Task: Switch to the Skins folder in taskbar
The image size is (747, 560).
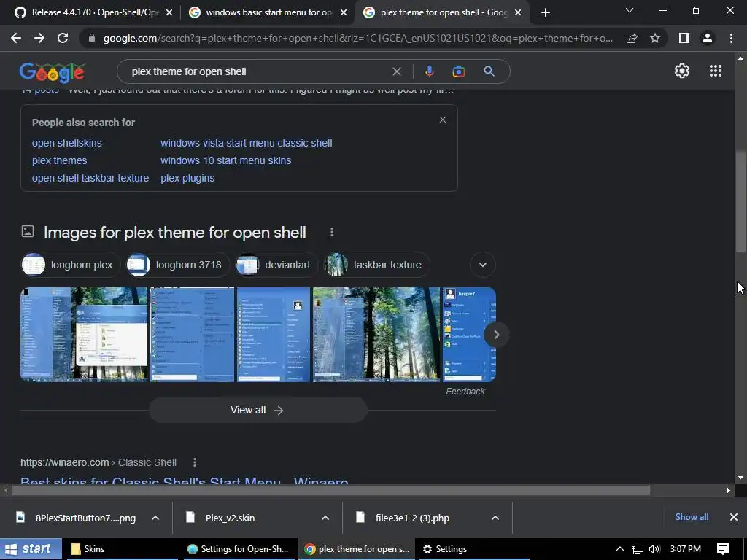Action: pyautogui.click(x=122, y=549)
